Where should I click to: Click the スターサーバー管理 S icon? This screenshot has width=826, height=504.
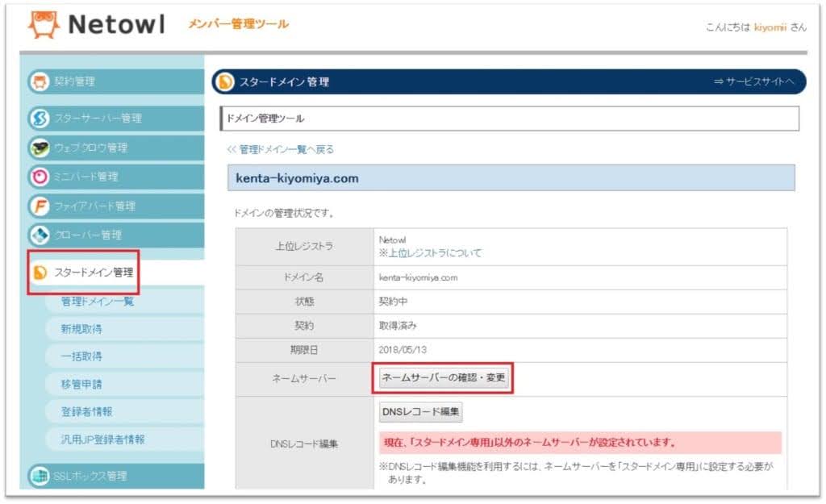pos(40,119)
